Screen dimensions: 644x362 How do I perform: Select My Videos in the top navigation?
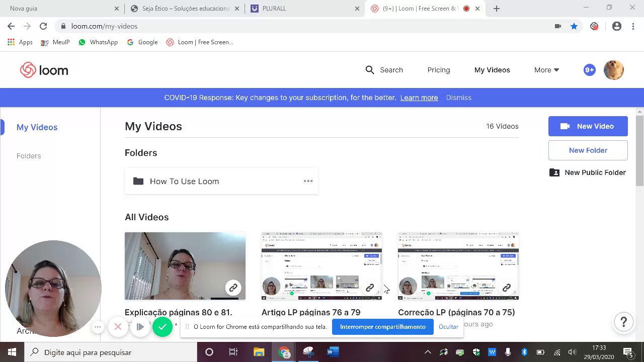492,70
